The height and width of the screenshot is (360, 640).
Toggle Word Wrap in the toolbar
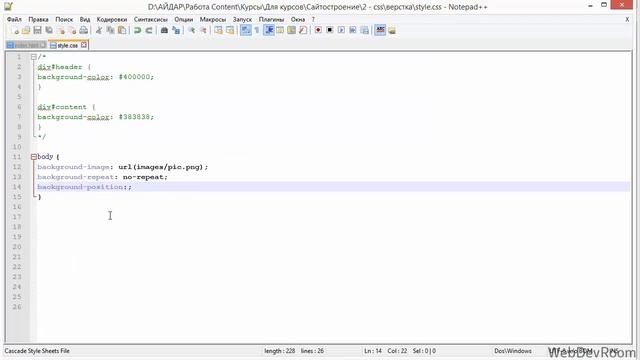pos(246,30)
